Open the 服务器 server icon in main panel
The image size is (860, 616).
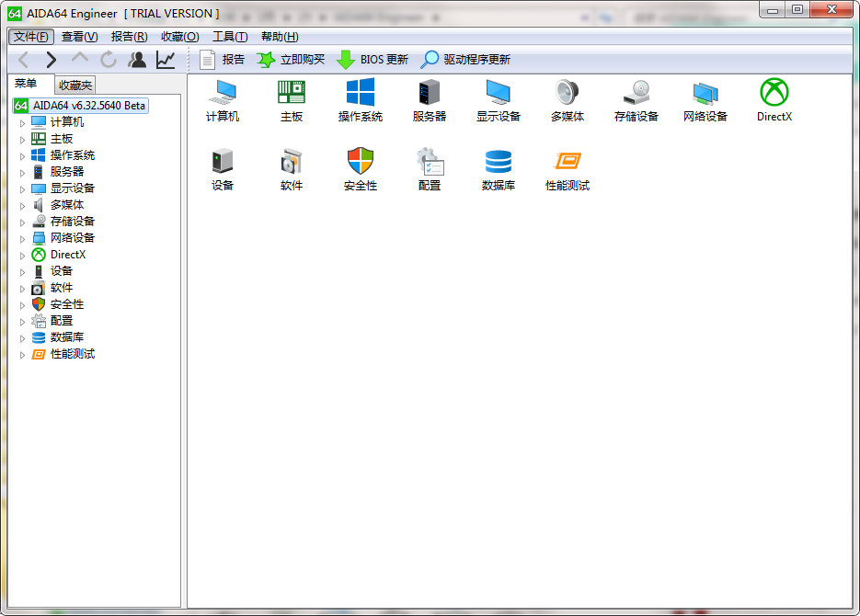coord(430,101)
